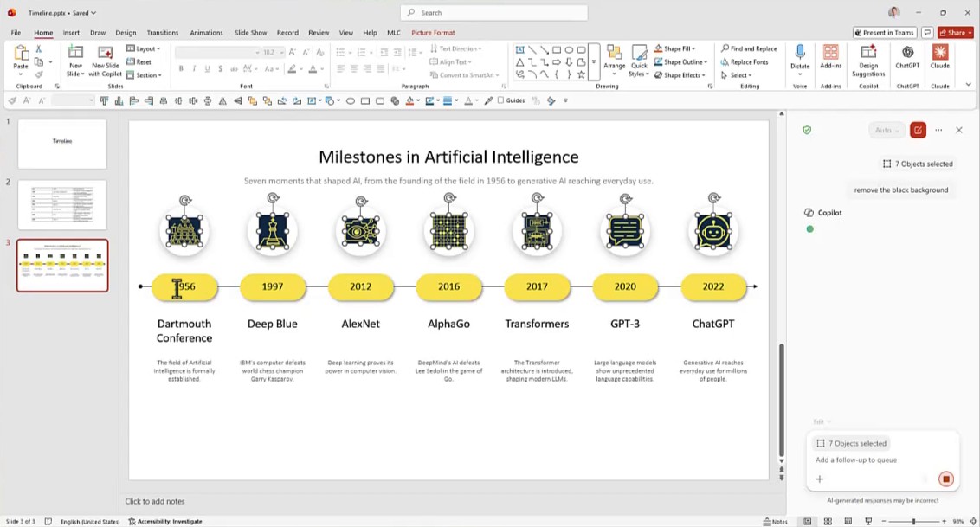Select the triangle shape in shapes gallery
This screenshot has height=527, width=980.
coord(520,62)
